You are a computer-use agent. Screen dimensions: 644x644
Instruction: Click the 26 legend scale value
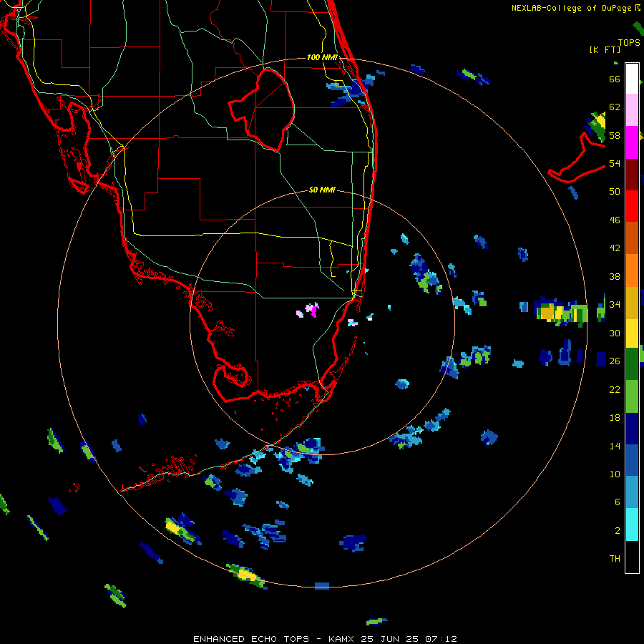pos(615,361)
